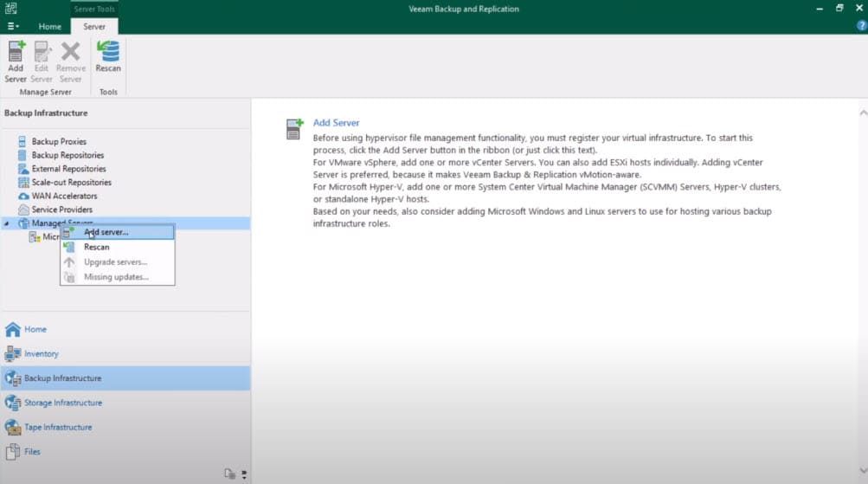Select Service Providers in the tree
This screenshot has height=484, width=868.
point(62,210)
